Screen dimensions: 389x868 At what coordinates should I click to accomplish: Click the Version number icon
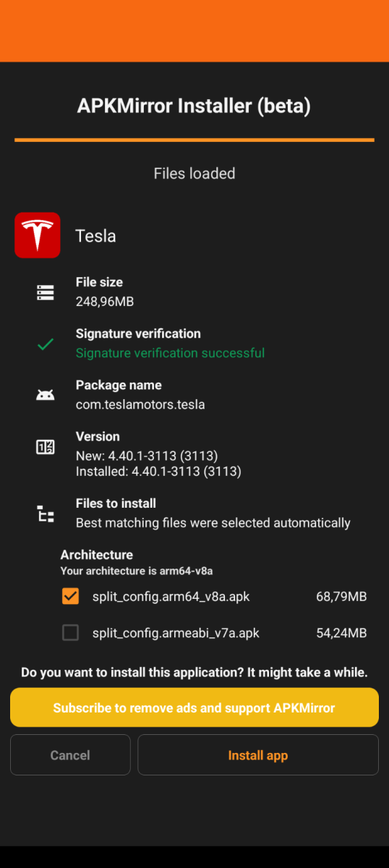(46, 447)
